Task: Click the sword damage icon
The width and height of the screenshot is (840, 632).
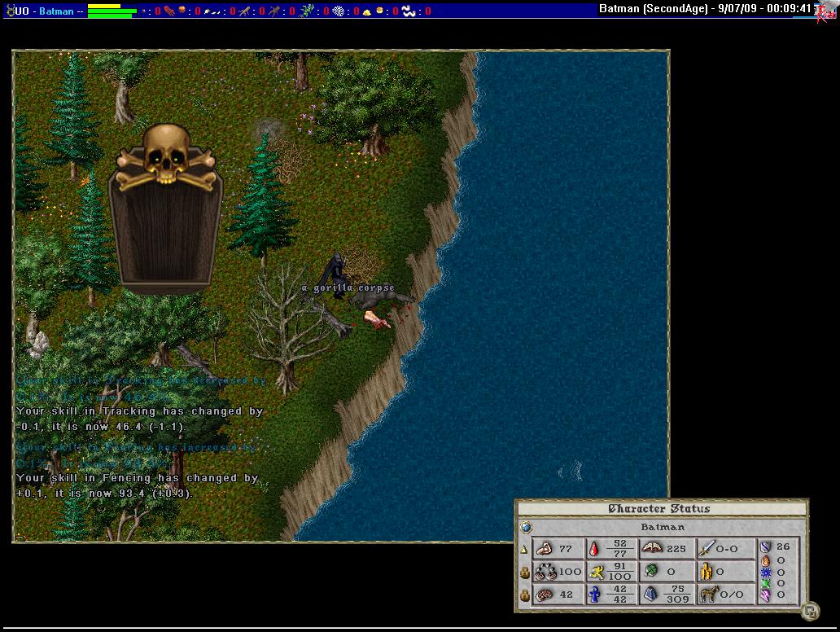Action: pos(707,549)
